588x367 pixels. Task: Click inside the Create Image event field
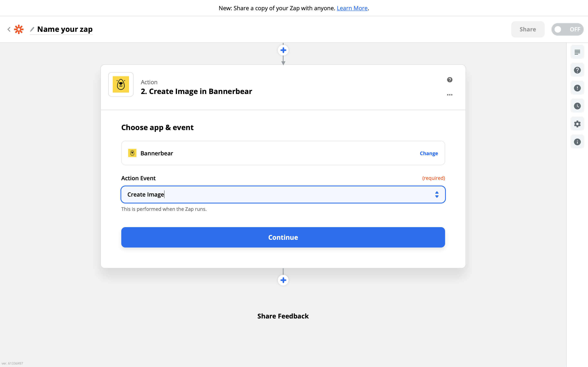[x=283, y=195]
